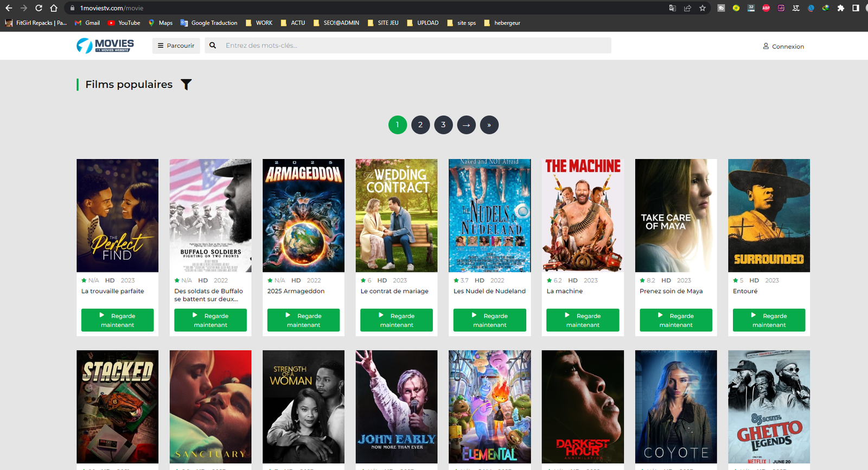Jump to the last page with the double-arrow button
The image size is (868, 470).
click(489, 125)
